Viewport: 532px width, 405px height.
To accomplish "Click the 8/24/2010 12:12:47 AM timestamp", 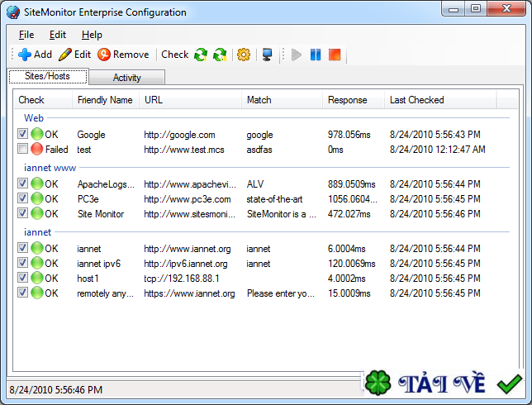I will click(x=438, y=150).
